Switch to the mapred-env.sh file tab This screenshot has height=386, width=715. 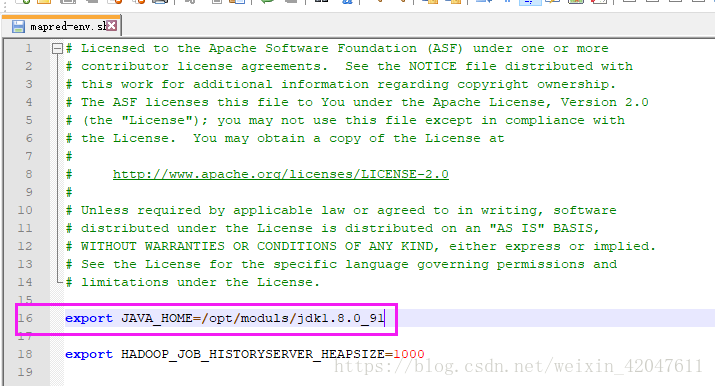click(x=62, y=26)
